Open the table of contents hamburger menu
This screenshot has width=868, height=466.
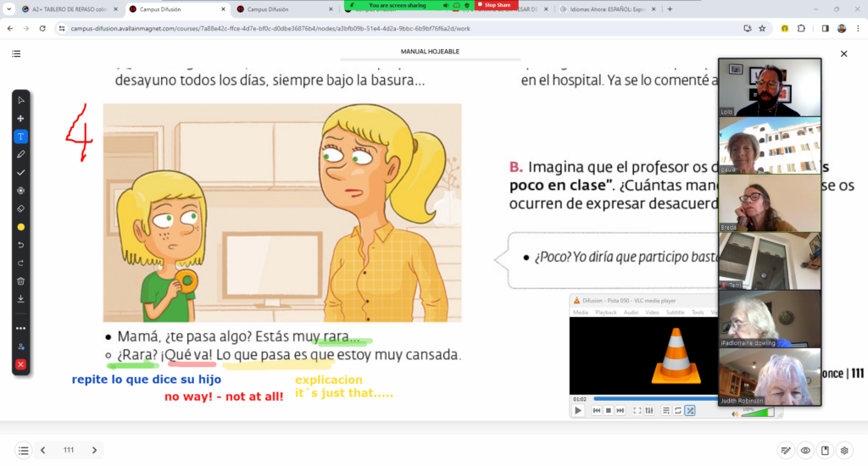pos(16,53)
